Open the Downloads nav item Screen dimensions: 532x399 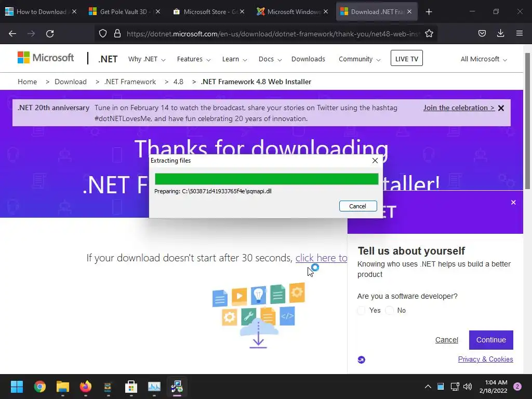(308, 59)
